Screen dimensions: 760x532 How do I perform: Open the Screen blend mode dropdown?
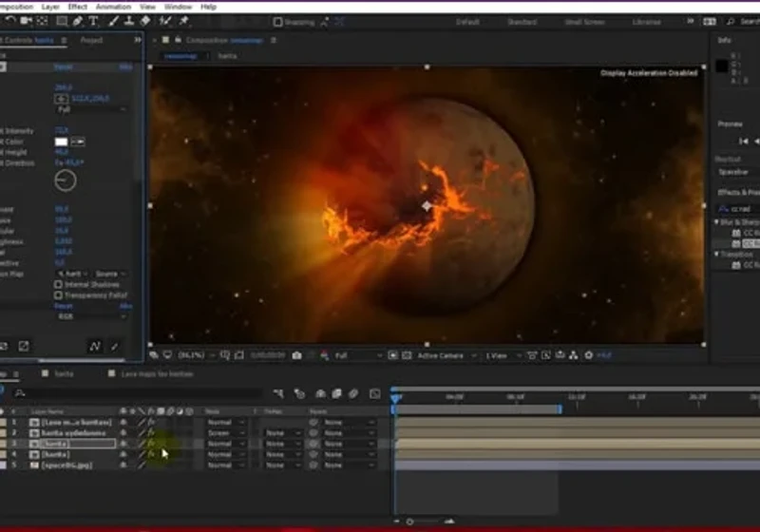click(226, 433)
